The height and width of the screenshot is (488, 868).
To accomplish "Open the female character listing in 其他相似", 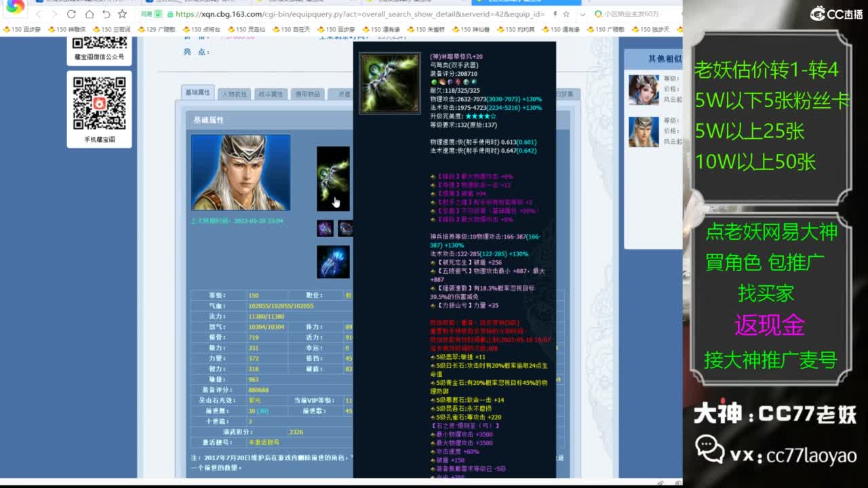I will point(644,89).
